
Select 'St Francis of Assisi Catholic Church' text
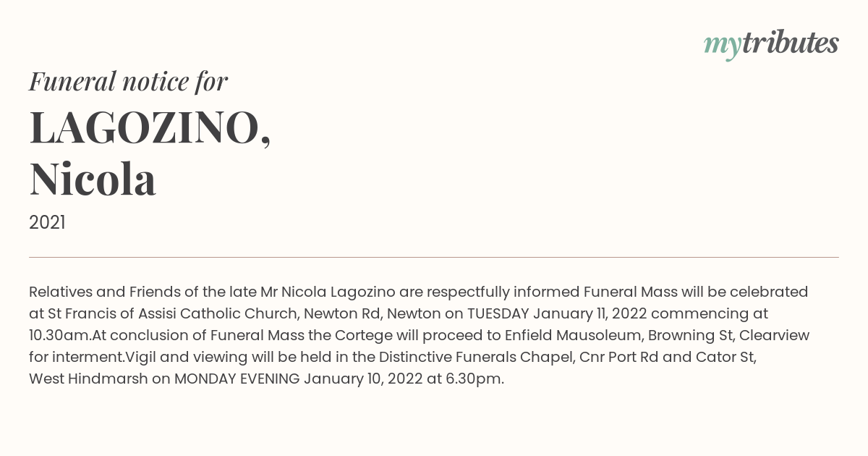pos(173,314)
